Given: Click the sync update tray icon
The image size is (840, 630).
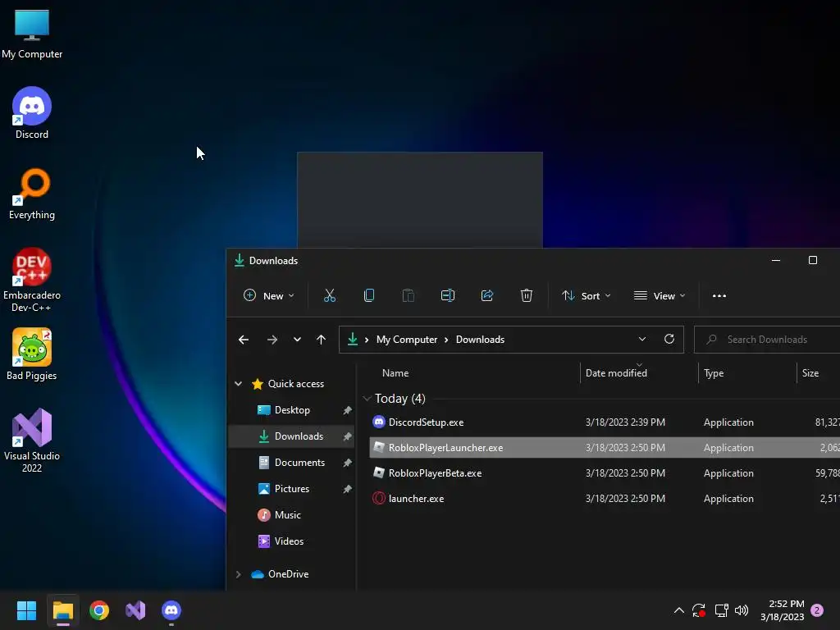Looking at the screenshot, I should coord(699,610).
